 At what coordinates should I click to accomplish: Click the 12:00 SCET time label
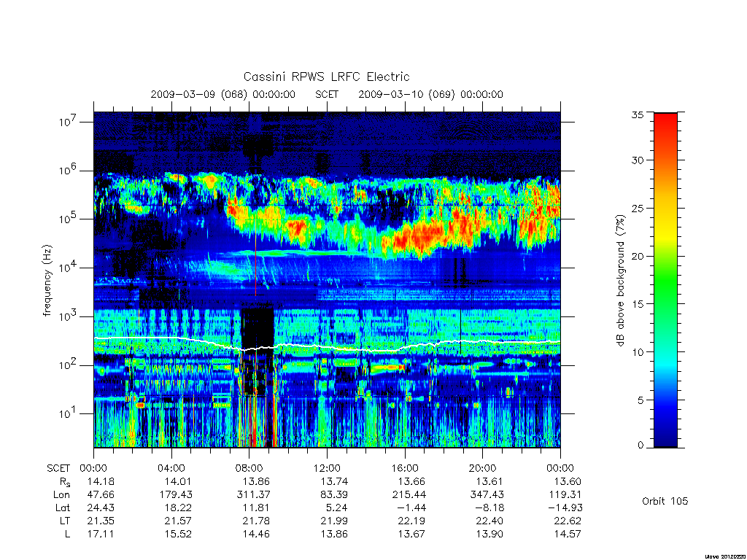(x=327, y=468)
